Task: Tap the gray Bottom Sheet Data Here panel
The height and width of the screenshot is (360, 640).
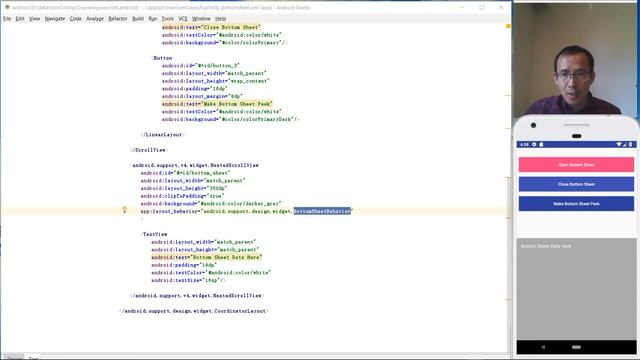Action: (576, 289)
